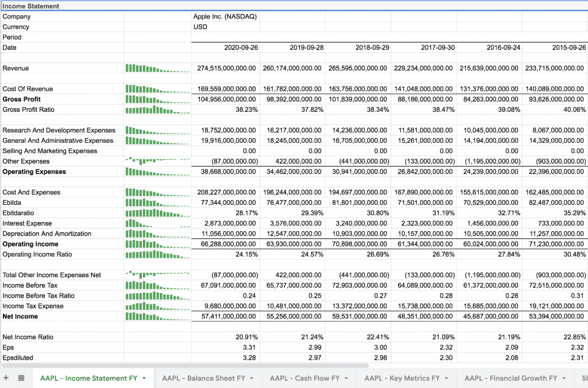Open the AAPL - Cash Flow FY tab

click(304, 378)
